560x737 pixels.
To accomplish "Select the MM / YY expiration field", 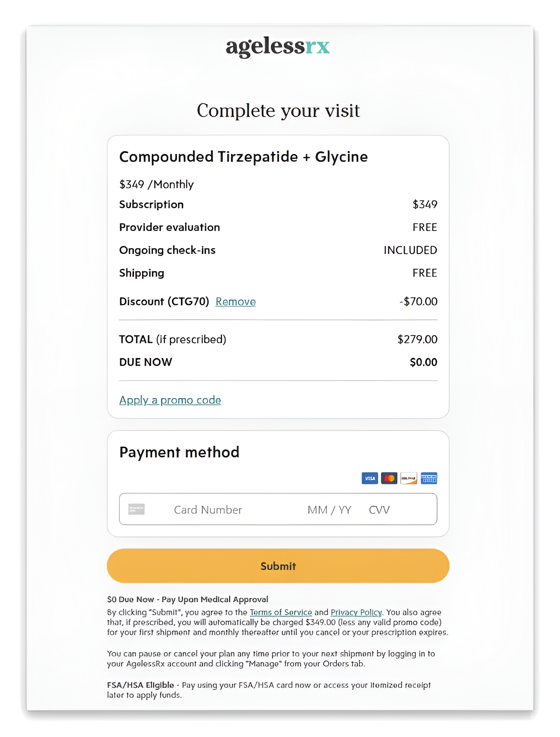I will (329, 509).
